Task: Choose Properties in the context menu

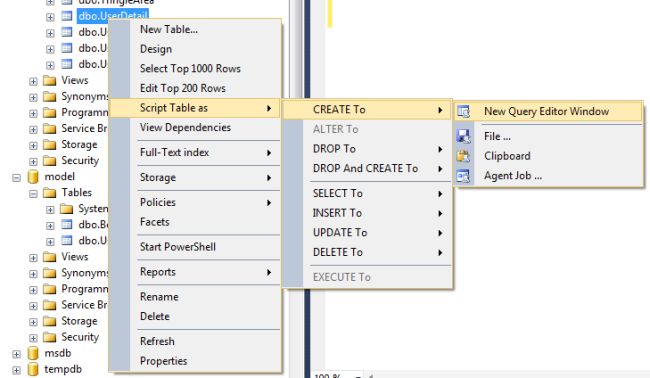Action: pyautogui.click(x=163, y=361)
